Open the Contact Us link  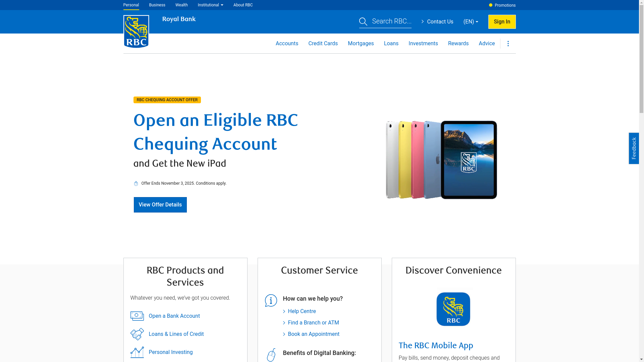click(x=437, y=22)
